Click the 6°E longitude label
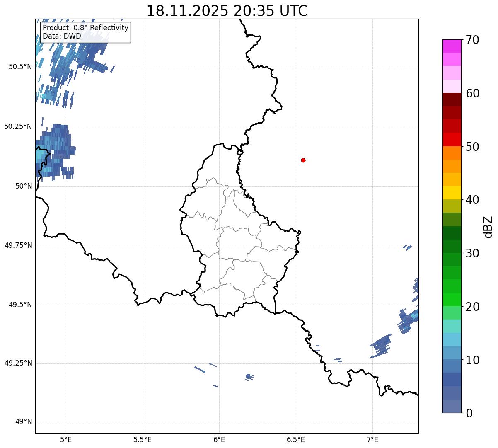The height and width of the screenshot is (448, 498). (x=219, y=439)
